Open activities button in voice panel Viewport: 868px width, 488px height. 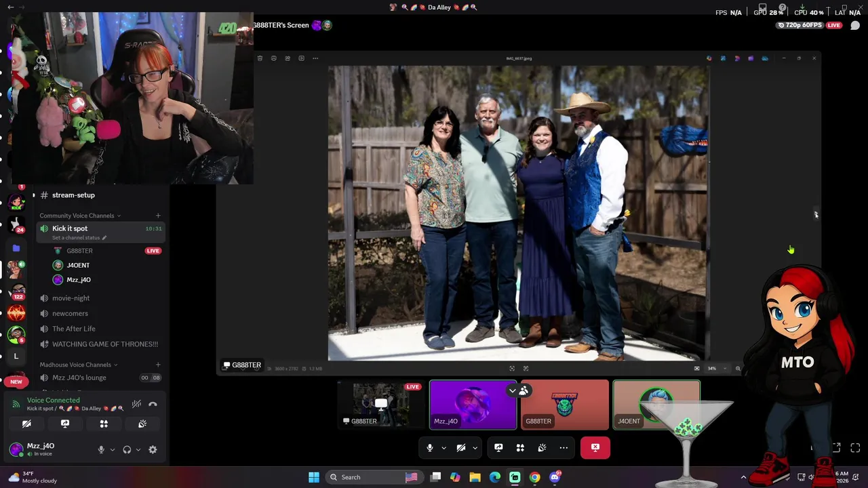[x=104, y=424]
